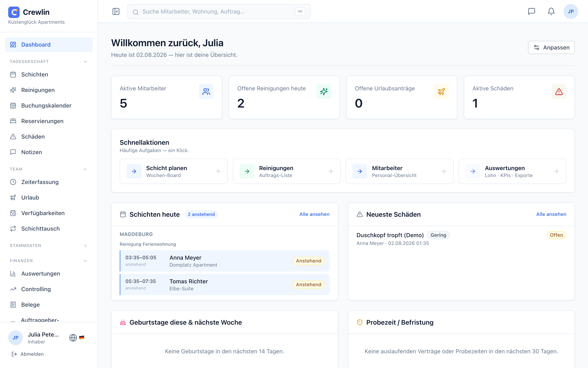This screenshot has width=588, height=368.
Task: Go to Schichttausch
Action: [x=49, y=229]
